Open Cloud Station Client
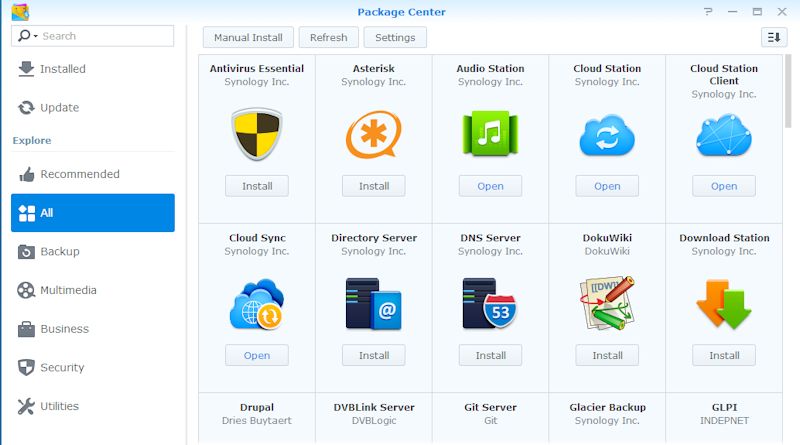 click(x=724, y=186)
